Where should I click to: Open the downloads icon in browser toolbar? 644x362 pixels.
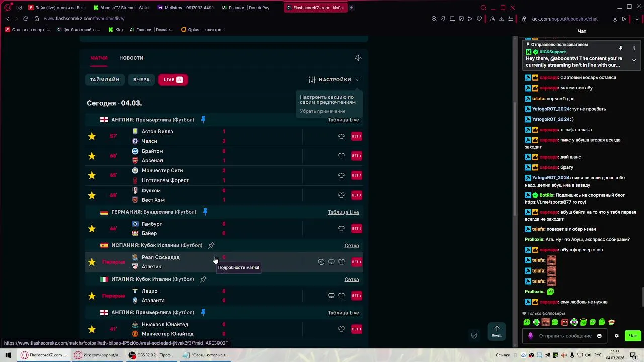[x=502, y=19]
